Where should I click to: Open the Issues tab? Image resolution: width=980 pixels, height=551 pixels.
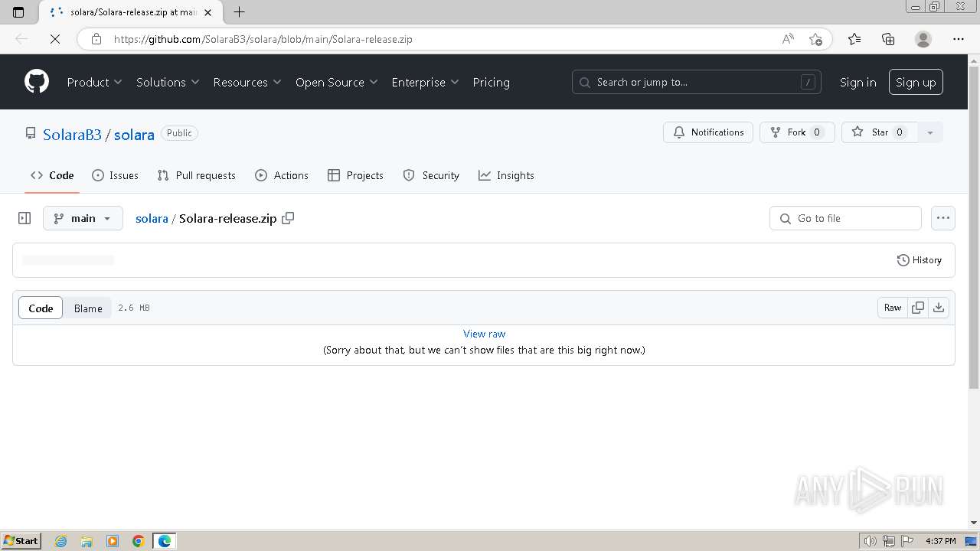(115, 175)
